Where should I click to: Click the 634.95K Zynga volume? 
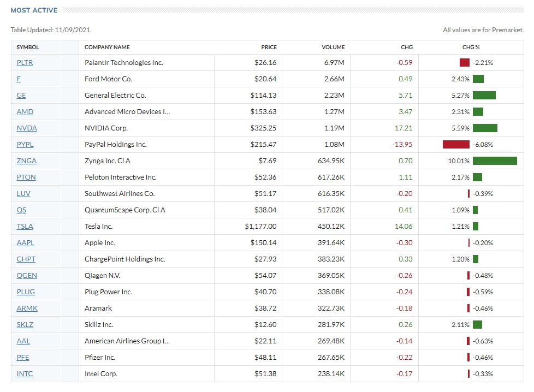(x=331, y=161)
